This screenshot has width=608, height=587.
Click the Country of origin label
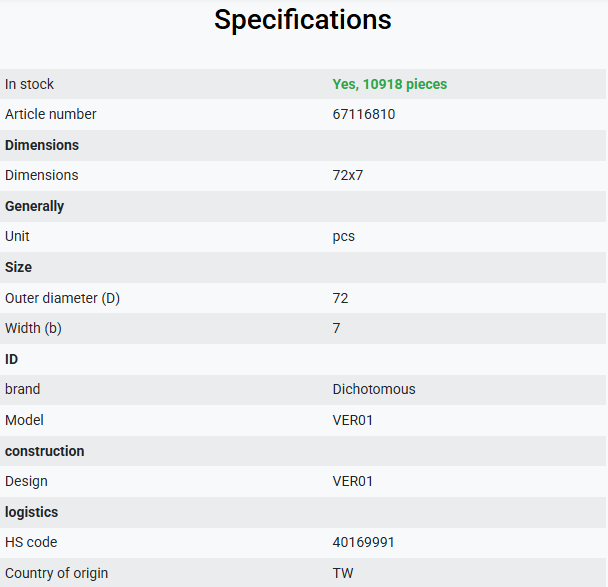57,573
